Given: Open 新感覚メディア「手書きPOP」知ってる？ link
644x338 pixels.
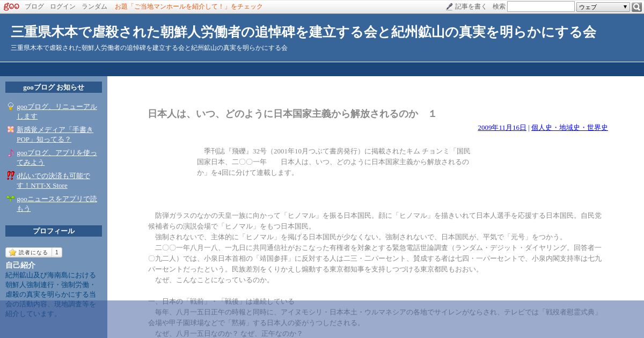Looking at the screenshot, I should [55, 134].
